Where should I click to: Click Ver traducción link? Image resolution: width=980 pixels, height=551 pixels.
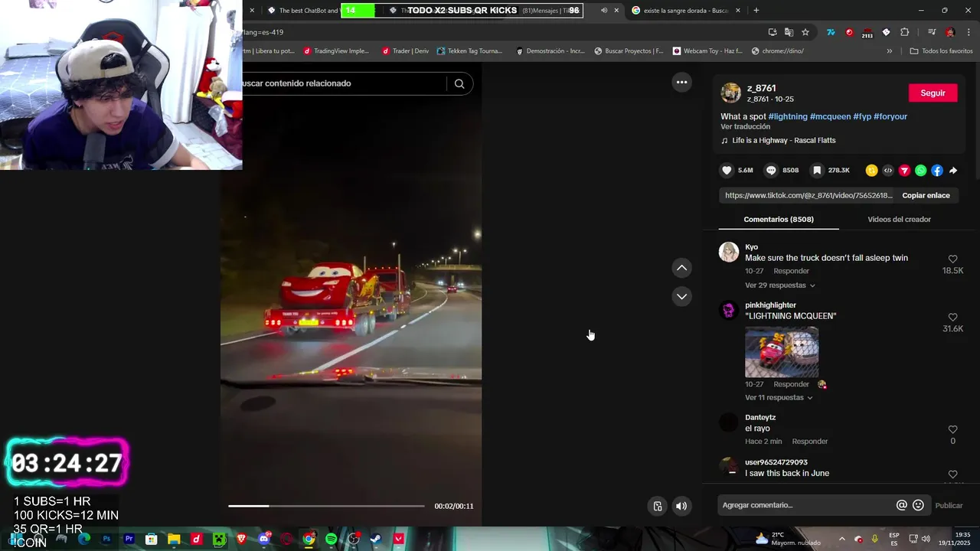(745, 127)
